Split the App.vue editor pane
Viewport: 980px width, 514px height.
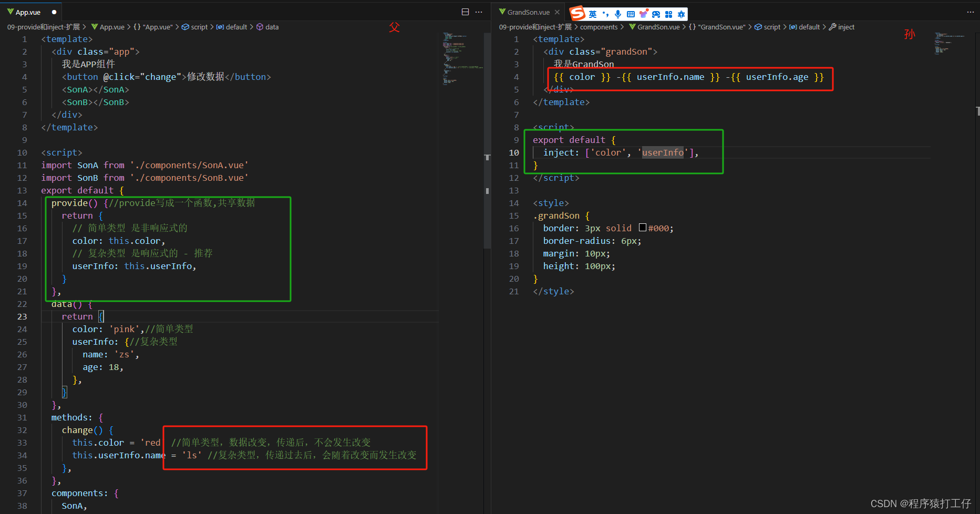(x=465, y=12)
